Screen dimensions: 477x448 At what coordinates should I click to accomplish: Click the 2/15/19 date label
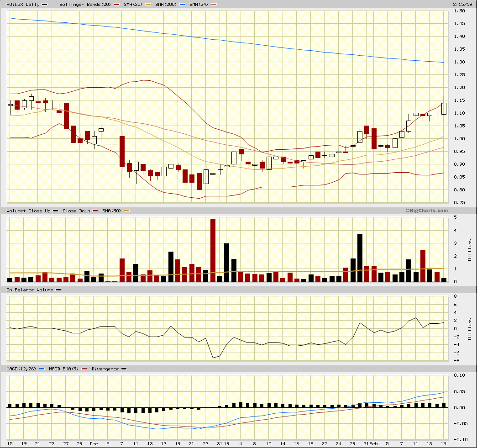(x=462, y=4)
